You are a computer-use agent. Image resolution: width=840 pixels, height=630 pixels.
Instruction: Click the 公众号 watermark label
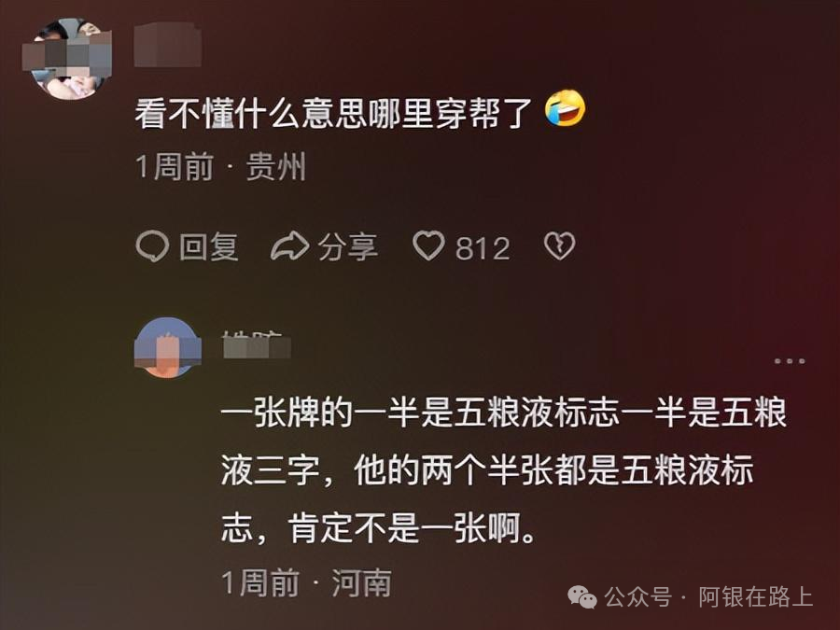click(638, 597)
